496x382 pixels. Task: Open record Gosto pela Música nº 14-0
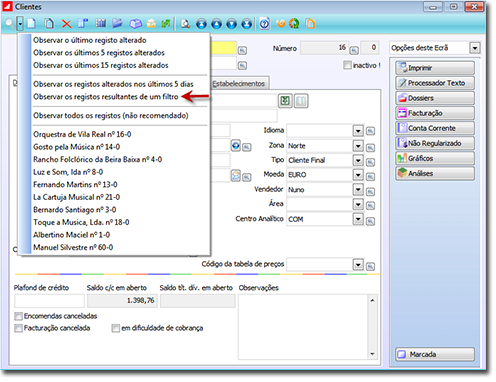pyautogui.click(x=76, y=147)
